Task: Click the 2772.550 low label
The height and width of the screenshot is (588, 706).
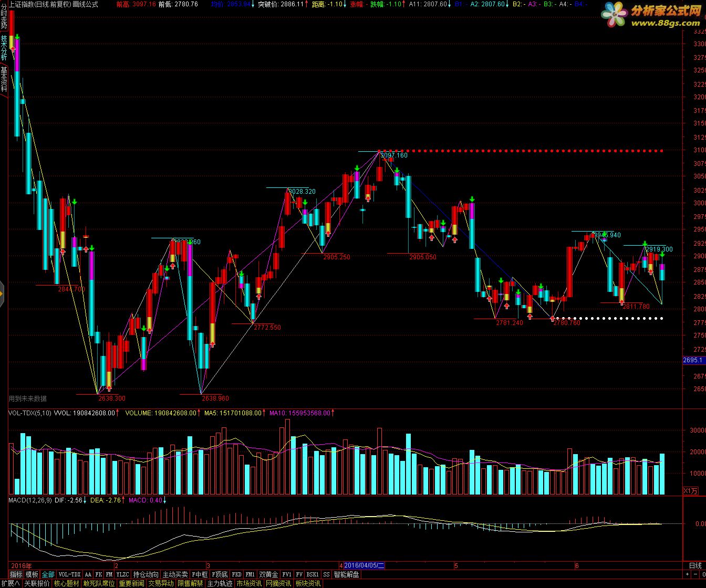Action: [267, 328]
